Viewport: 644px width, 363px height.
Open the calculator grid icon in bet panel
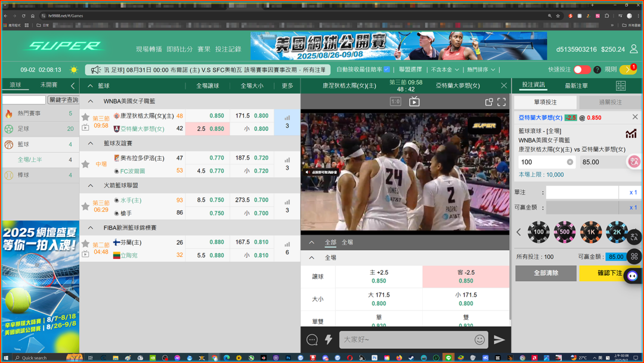[x=621, y=85]
